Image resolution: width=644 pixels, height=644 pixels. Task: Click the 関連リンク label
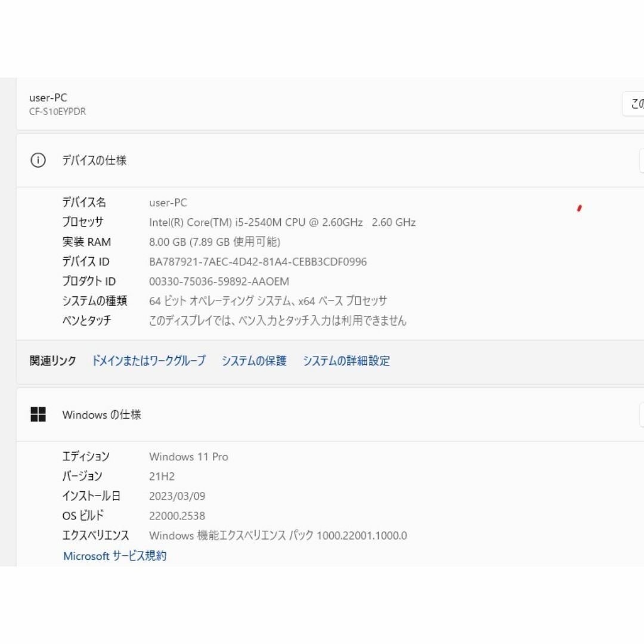(52, 361)
